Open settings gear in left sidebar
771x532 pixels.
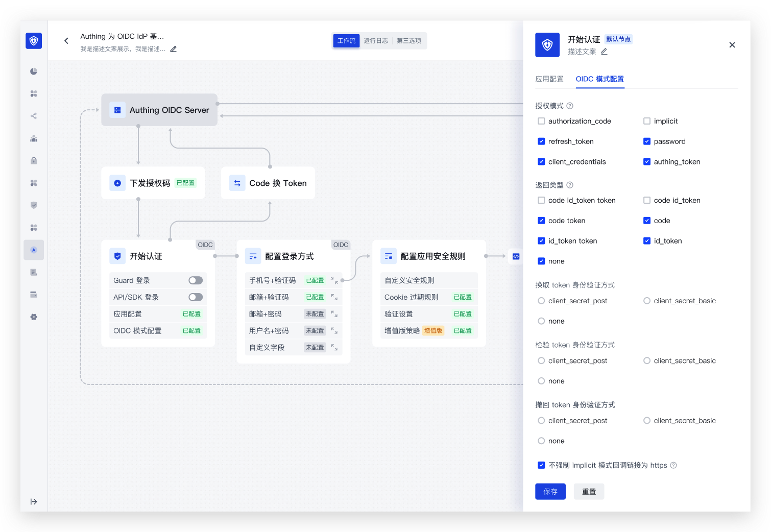[34, 317]
